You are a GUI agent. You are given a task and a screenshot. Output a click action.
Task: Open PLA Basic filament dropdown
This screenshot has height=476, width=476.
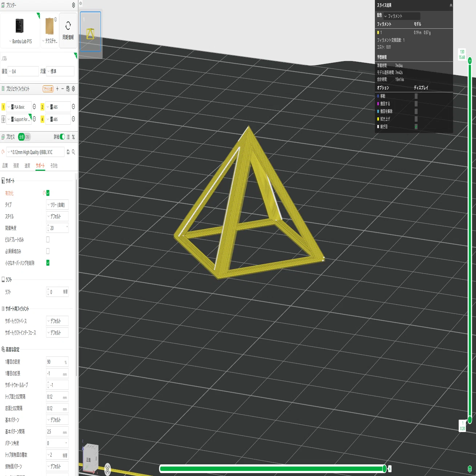coord(19,107)
